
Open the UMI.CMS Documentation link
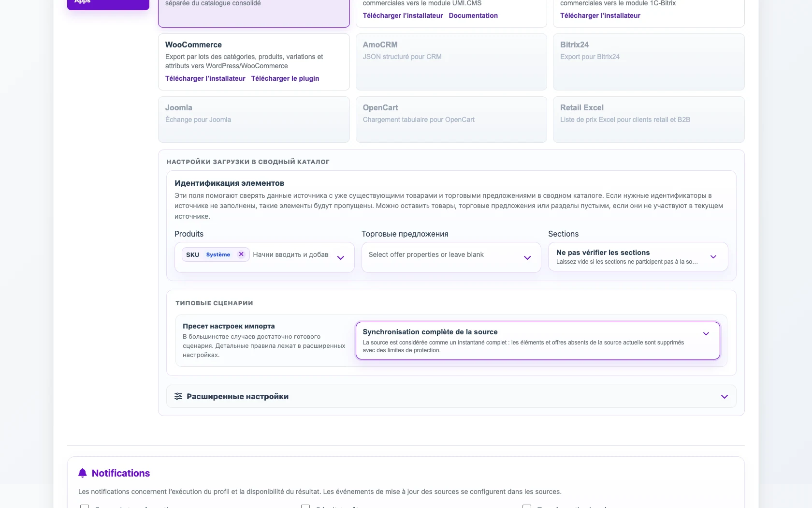(473, 15)
